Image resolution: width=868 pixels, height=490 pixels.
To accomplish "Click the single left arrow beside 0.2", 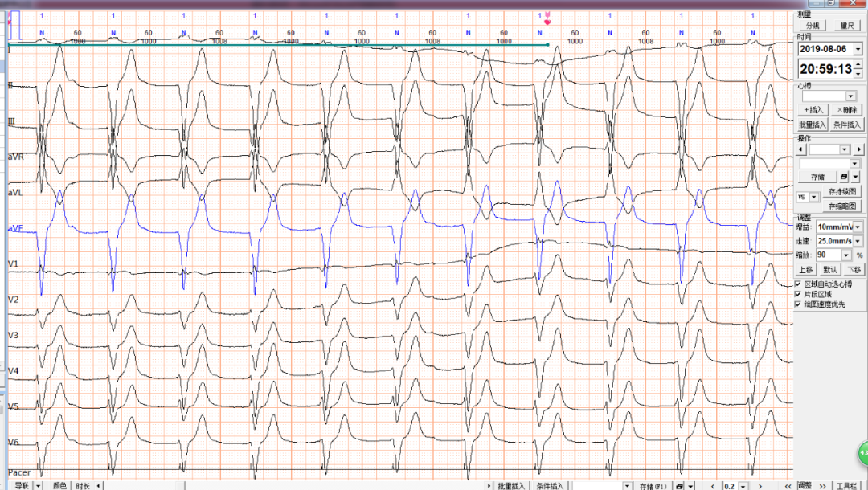I will tap(712, 486).
